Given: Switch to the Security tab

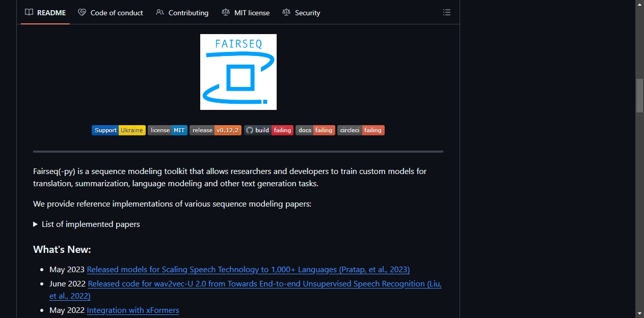Looking at the screenshot, I should [301, 13].
